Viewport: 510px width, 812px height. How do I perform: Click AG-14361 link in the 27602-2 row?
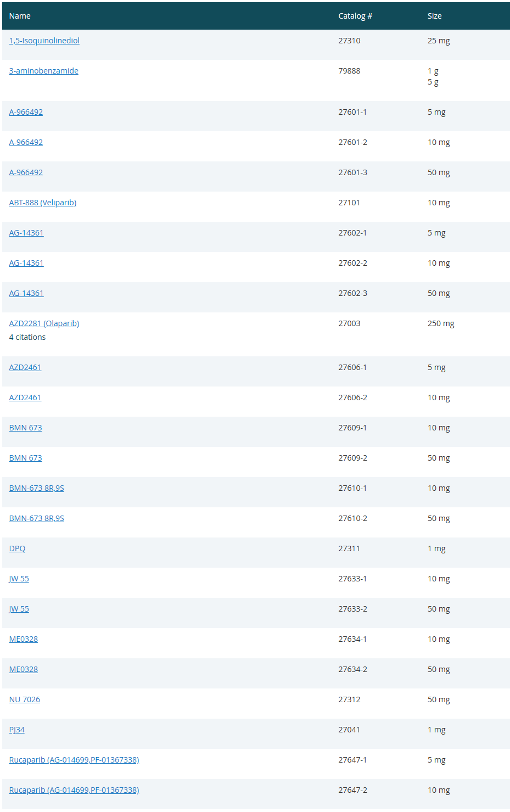tap(26, 263)
